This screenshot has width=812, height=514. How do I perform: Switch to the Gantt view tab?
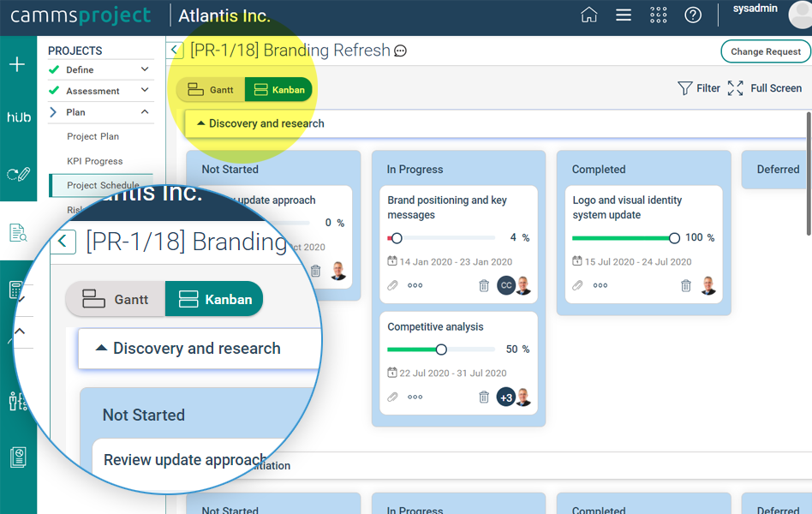coord(211,90)
